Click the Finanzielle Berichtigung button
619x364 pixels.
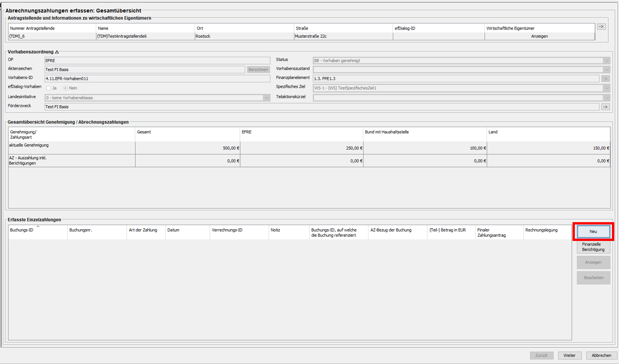(x=593, y=247)
